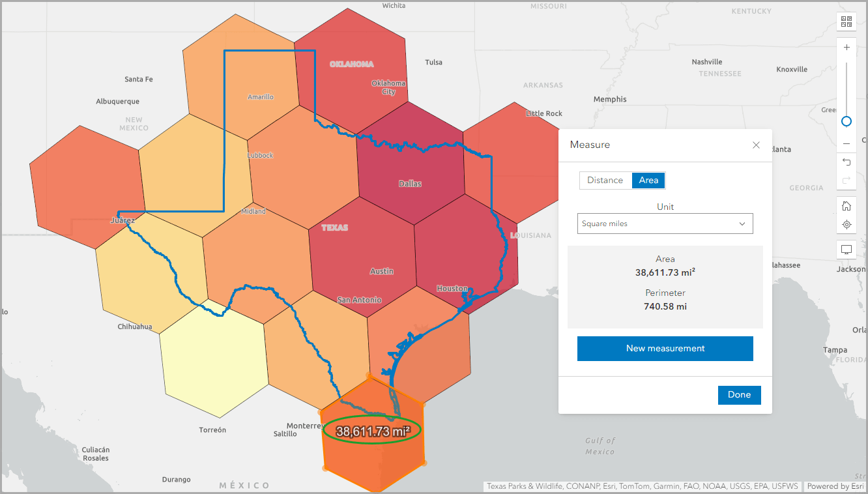Start a New measurement
868x494 pixels.
click(x=665, y=348)
